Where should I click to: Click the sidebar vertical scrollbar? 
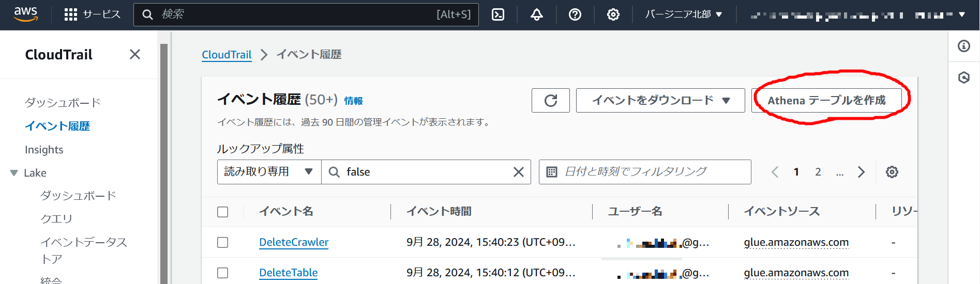tap(164, 164)
